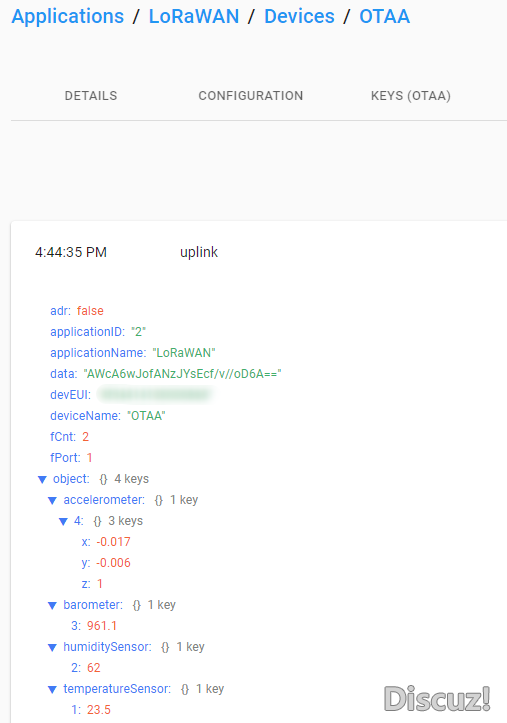
Task: Go to the LoRaWAN breadcrumb link
Action: pyautogui.click(x=194, y=17)
